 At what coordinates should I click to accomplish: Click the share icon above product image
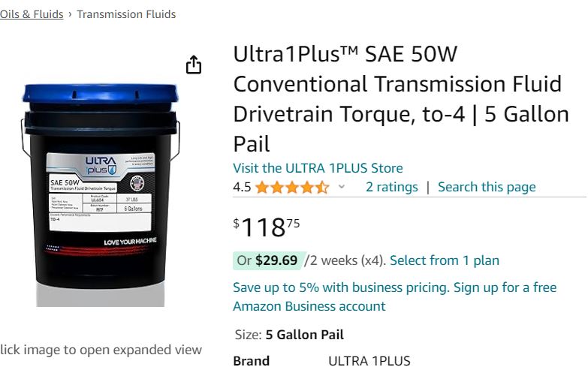pyautogui.click(x=194, y=65)
